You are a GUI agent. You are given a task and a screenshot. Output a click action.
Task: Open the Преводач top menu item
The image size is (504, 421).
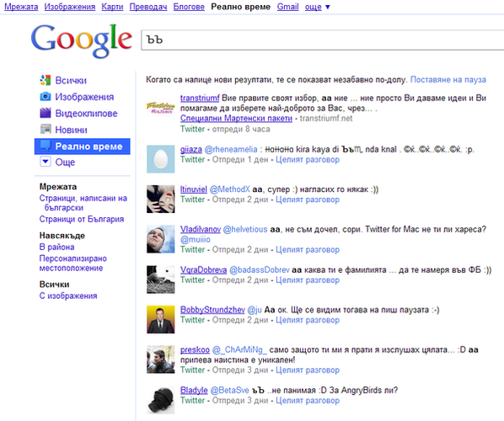pyautogui.click(x=148, y=7)
